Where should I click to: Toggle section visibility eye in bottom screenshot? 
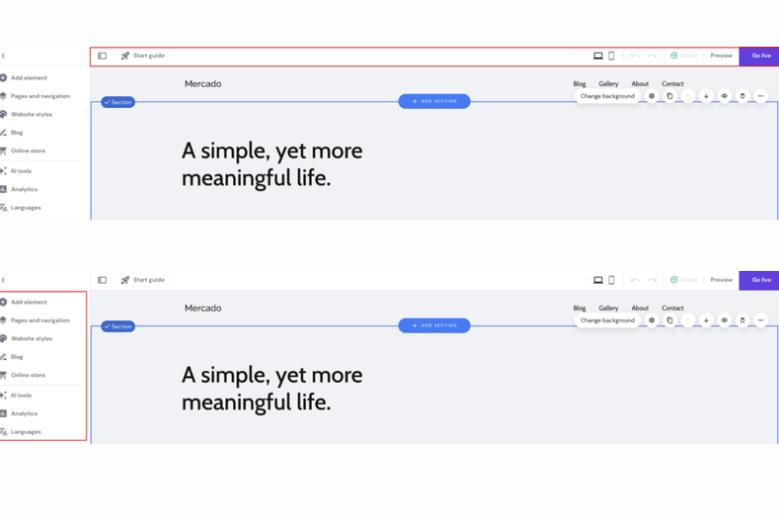coord(724,320)
